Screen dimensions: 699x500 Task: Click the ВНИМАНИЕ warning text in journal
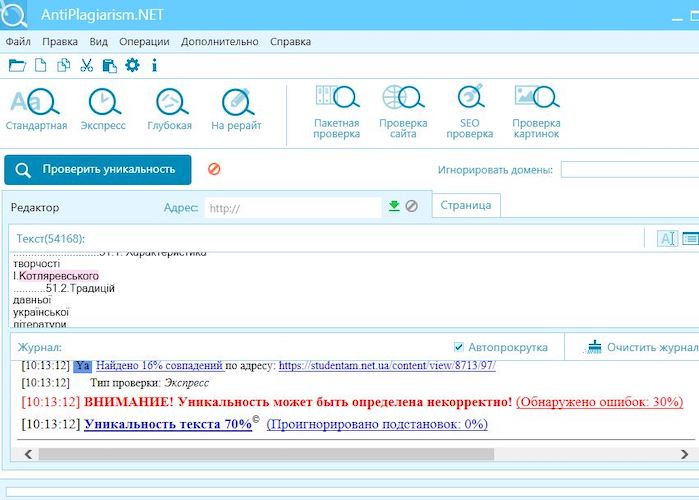pyautogui.click(x=298, y=402)
